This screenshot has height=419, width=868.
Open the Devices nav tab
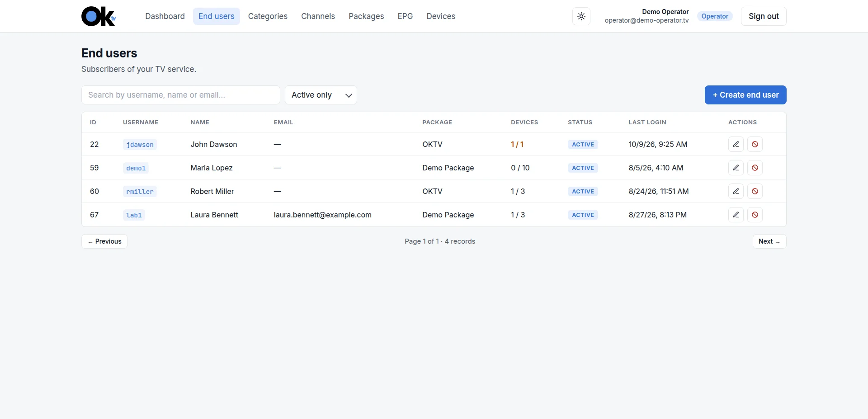click(441, 16)
